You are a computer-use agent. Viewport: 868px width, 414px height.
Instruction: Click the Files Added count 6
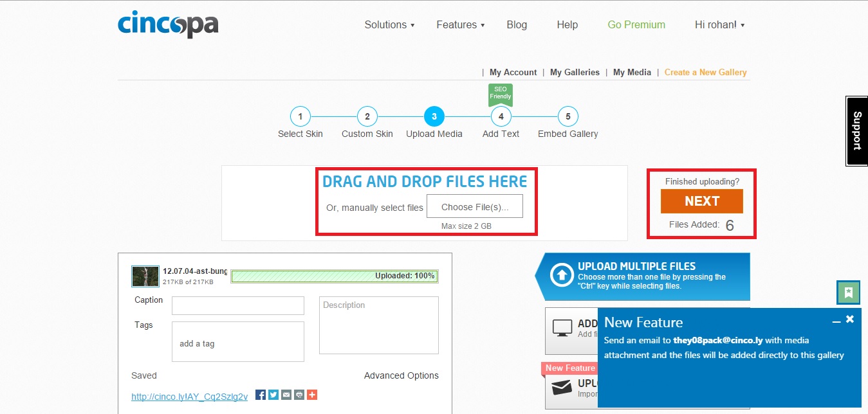[x=730, y=226]
